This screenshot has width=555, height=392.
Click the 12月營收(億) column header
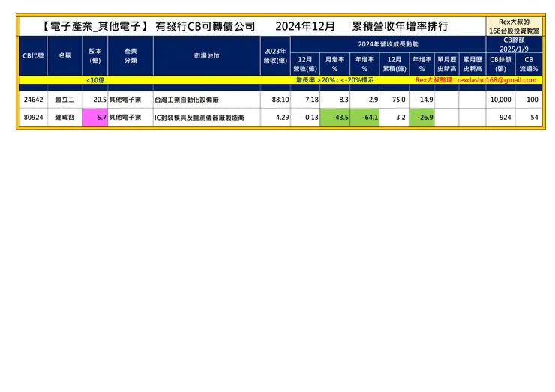(x=305, y=64)
